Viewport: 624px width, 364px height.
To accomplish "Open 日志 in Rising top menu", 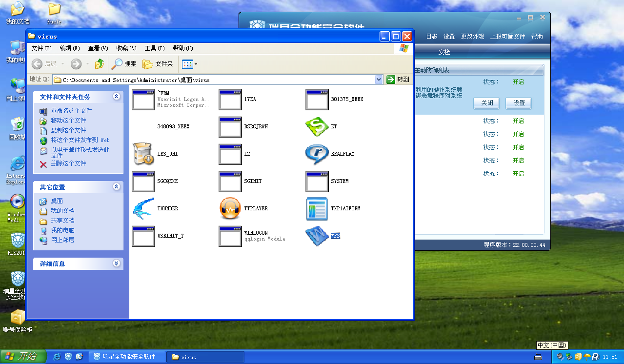I will tap(432, 37).
